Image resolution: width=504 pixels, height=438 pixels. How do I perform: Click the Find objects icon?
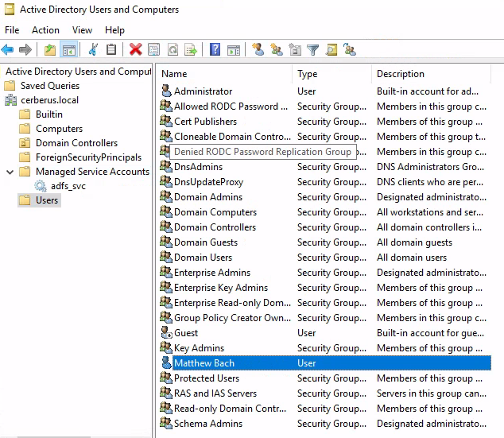[331, 50]
